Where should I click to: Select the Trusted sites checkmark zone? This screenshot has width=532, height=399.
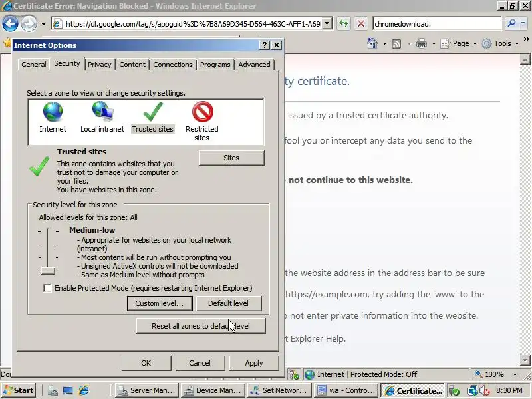pyautogui.click(x=153, y=112)
